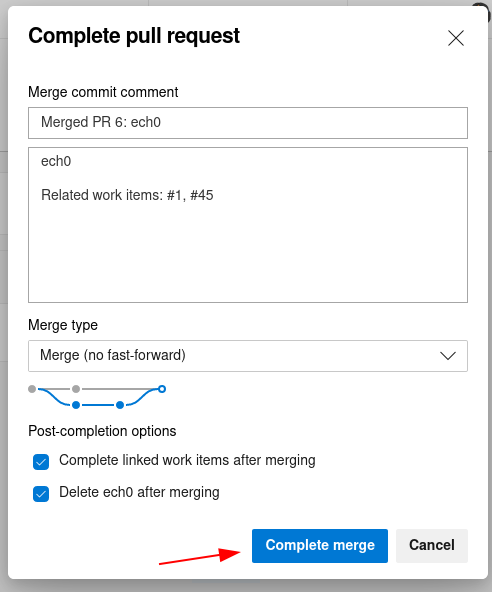Click the 'Delete ech0 after merging' label text

[139, 492]
